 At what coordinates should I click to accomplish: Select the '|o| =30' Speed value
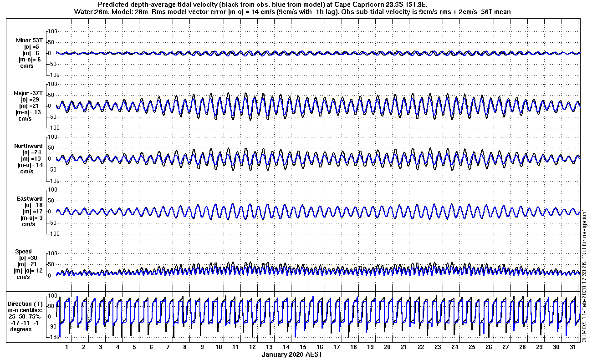click(x=28, y=258)
